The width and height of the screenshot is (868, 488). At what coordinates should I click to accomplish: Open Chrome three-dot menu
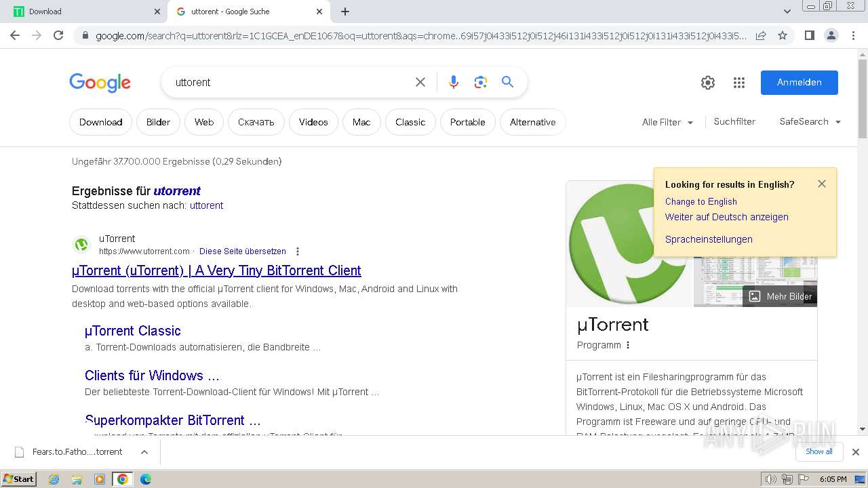click(854, 35)
